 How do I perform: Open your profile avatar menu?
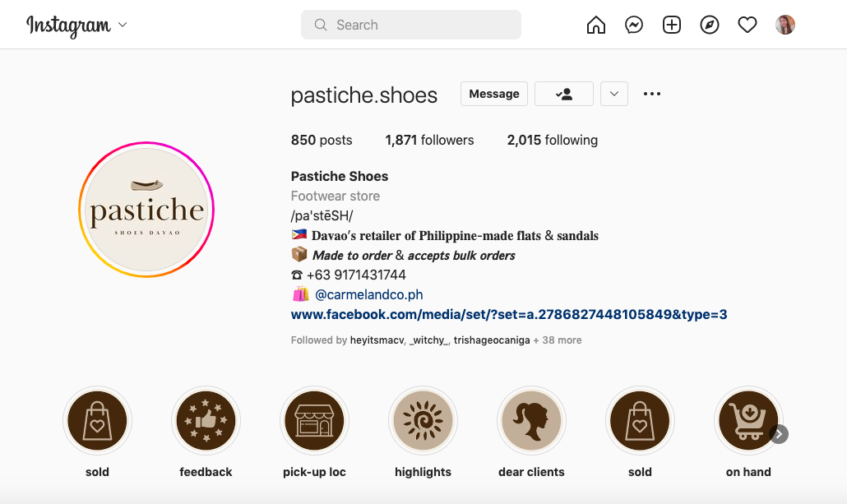coord(785,25)
